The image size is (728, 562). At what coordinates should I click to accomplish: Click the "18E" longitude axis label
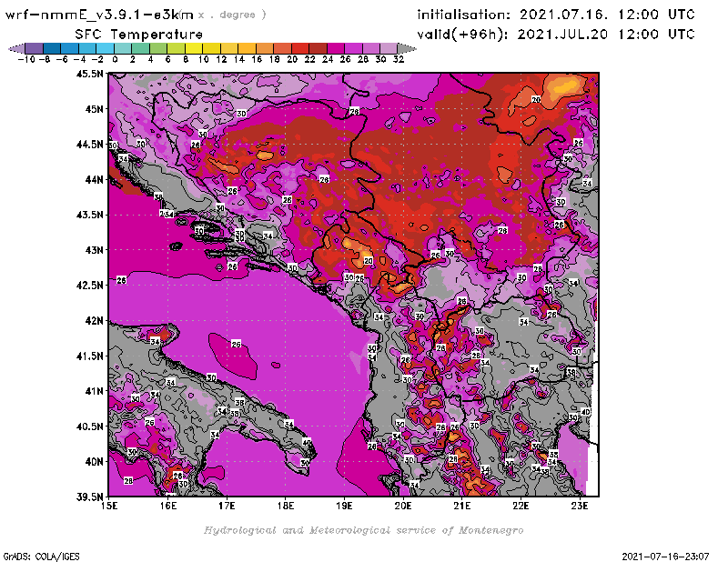(x=286, y=506)
